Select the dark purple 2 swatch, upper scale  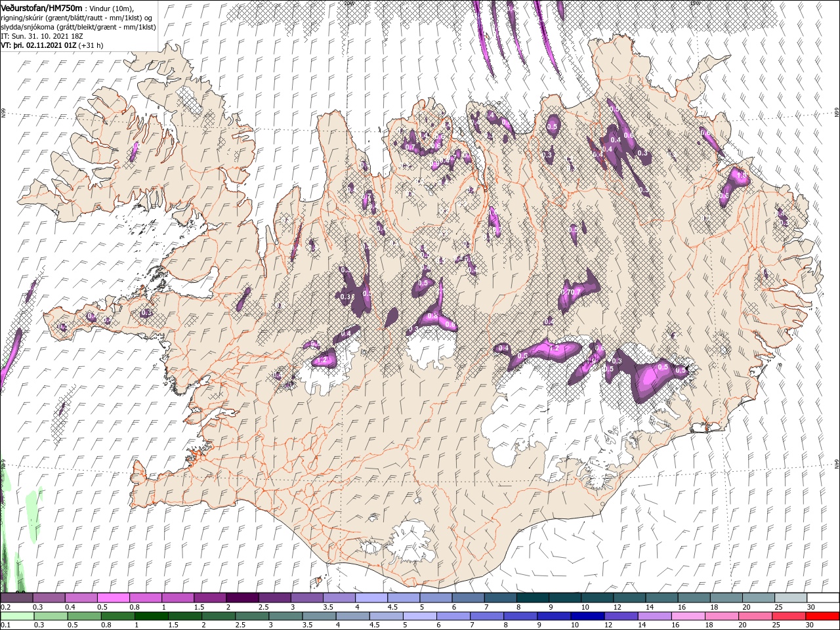pyautogui.click(x=242, y=597)
